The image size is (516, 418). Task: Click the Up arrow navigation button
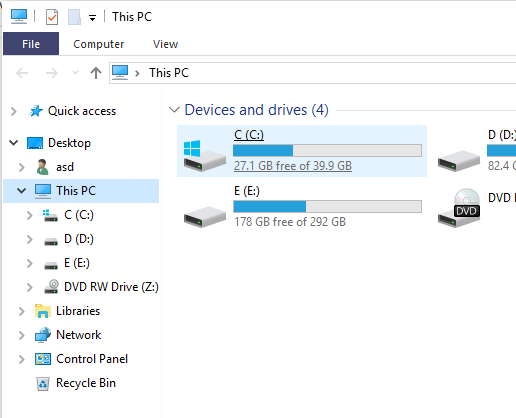96,73
